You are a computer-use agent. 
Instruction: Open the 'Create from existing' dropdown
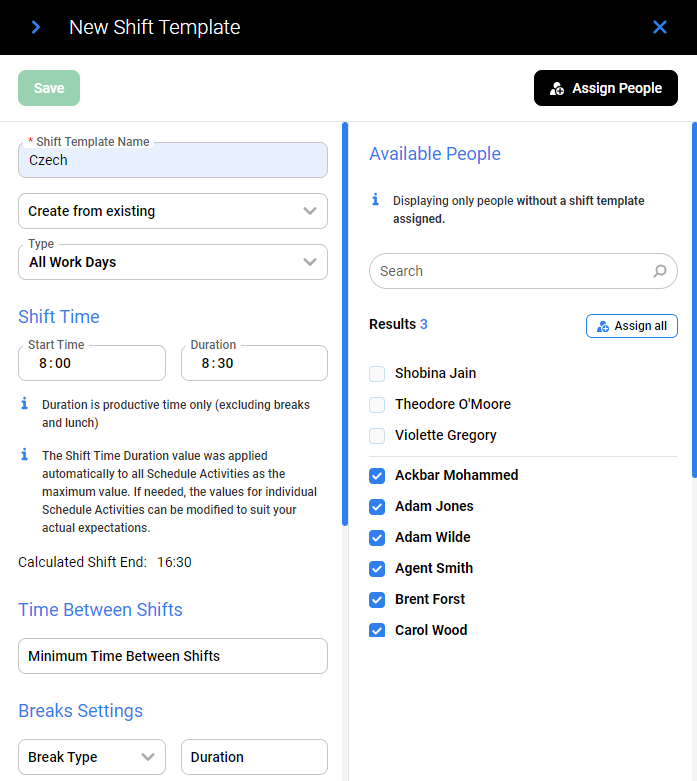(x=173, y=211)
